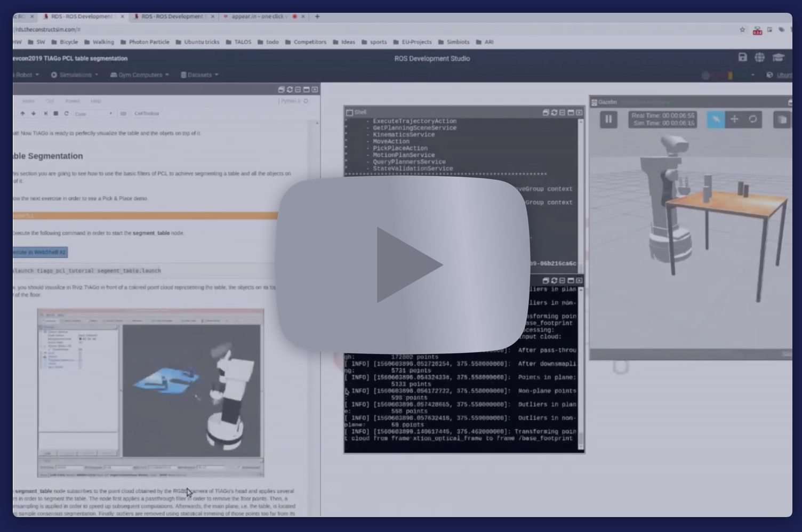This screenshot has height=532, width=802.
Task: Open the EU-Projects bookmarks folder
Action: click(x=413, y=42)
